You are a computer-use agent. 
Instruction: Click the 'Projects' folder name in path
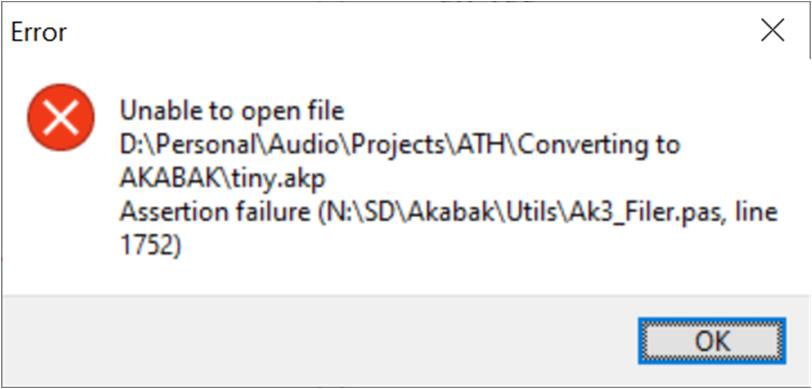397,146
